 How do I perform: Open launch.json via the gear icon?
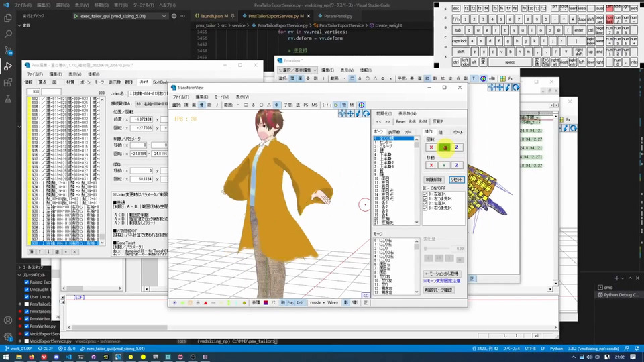[x=174, y=15]
